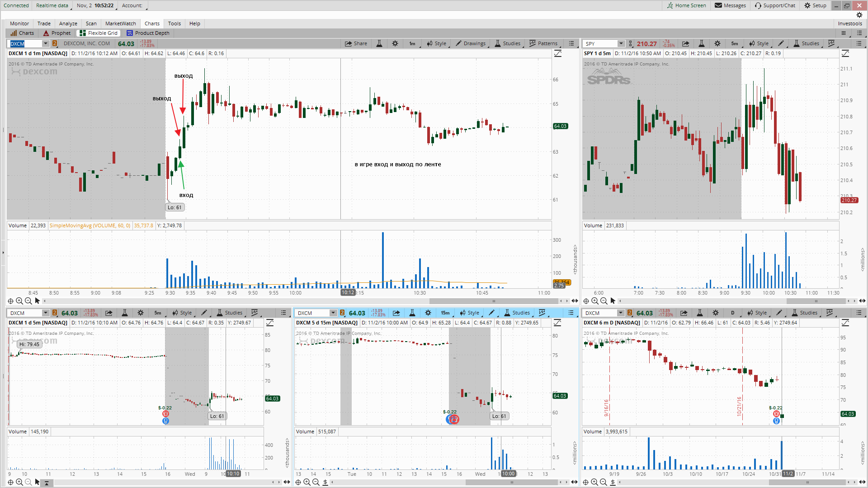The width and height of the screenshot is (868, 488).
Task: Select the pointer cursor tool under the main chart
Action: (37, 301)
